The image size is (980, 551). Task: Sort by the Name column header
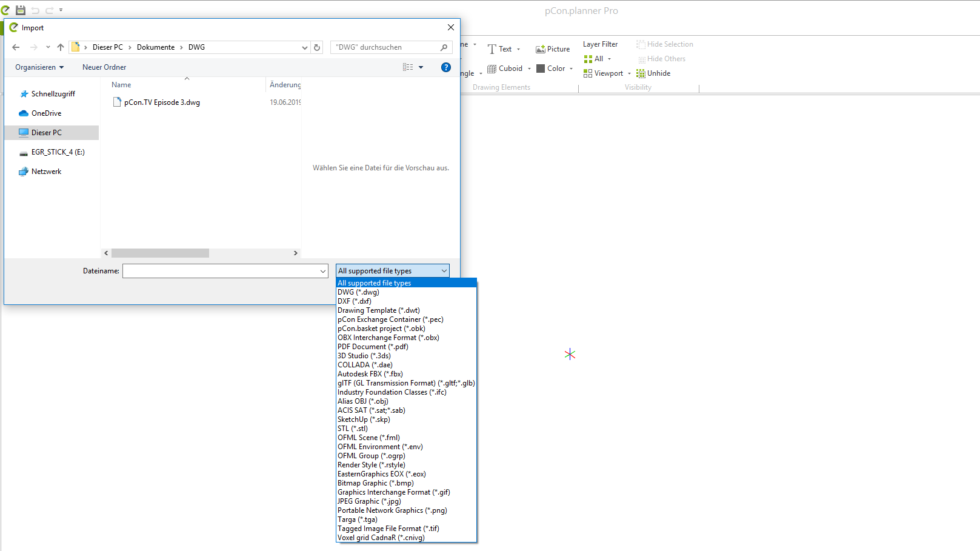121,85
